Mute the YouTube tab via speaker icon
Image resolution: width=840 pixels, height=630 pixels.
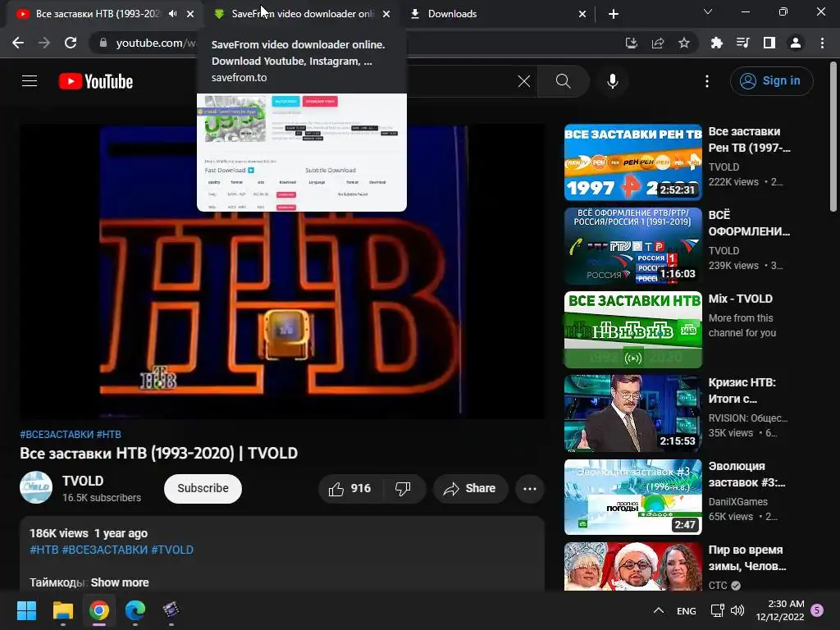click(x=172, y=14)
